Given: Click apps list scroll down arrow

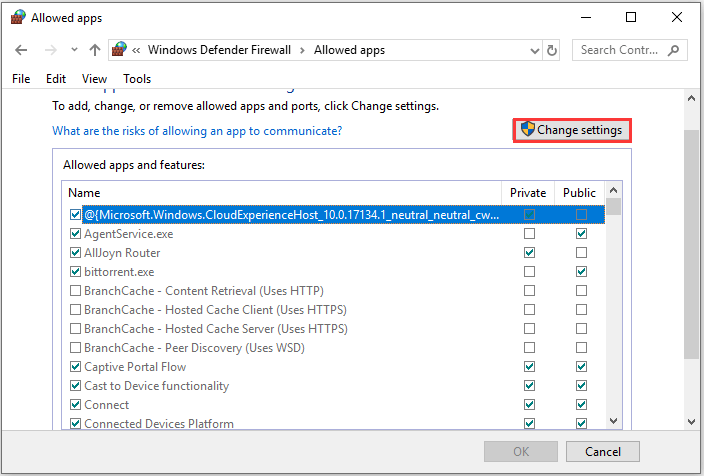Looking at the screenshot, I should [614, 421].
